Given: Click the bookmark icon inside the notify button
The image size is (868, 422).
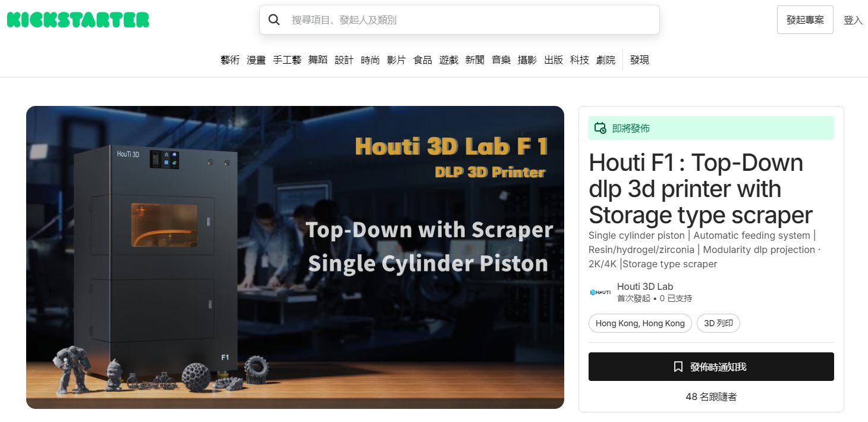Looking at the screenshot, I should [x=678, y=367].
